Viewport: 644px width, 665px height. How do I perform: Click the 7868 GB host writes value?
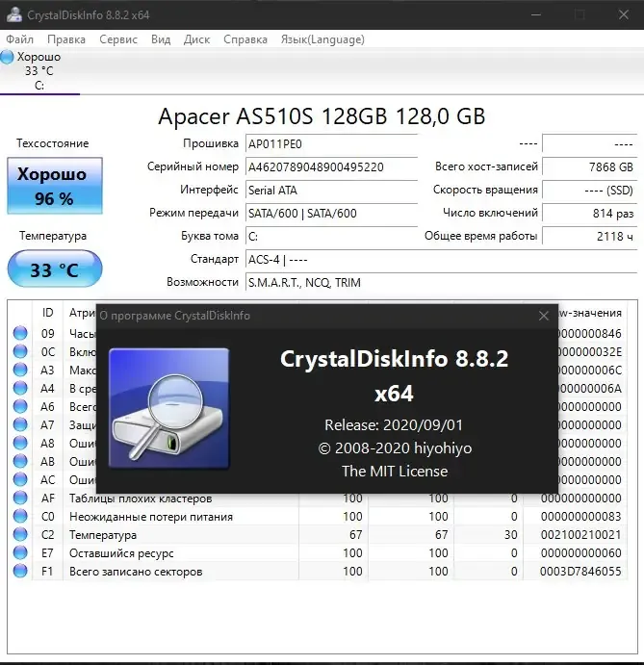(590, 167)
